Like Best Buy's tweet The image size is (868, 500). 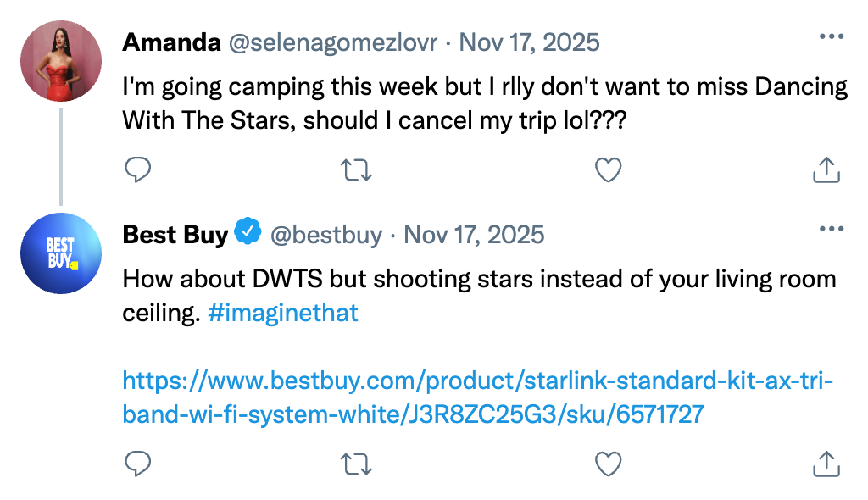pos(608,463)
